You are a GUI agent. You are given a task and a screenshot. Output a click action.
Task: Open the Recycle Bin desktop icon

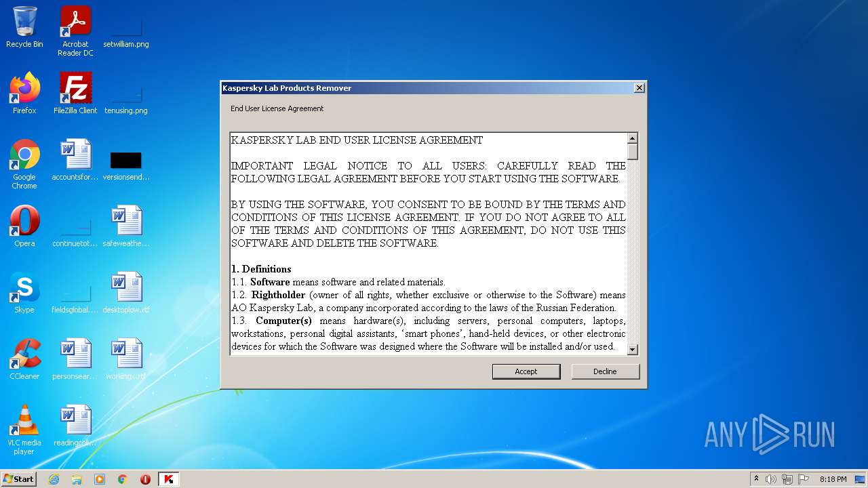24,27
